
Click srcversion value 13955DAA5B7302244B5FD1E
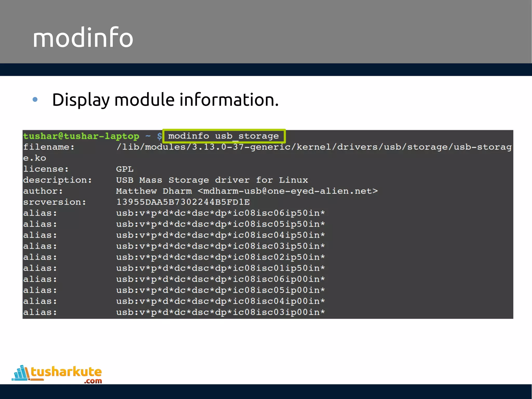tap(183, 202)
